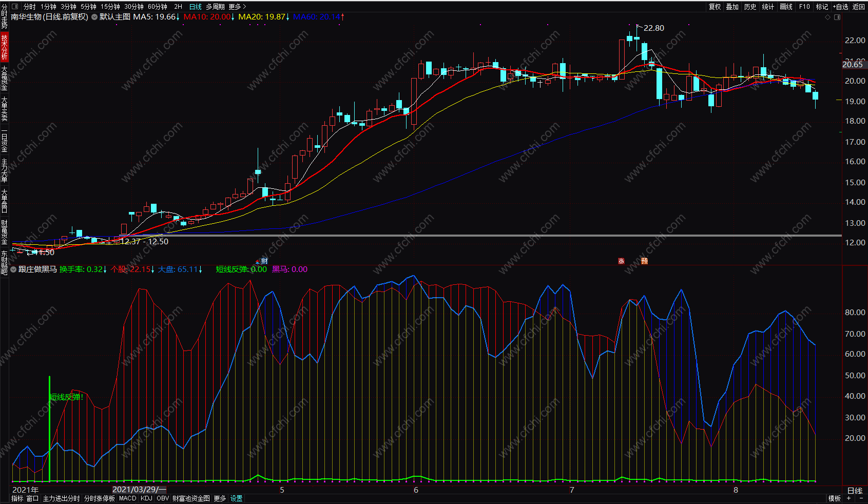Click the 12.37 - 12.50 price range label

pos(144,242)
